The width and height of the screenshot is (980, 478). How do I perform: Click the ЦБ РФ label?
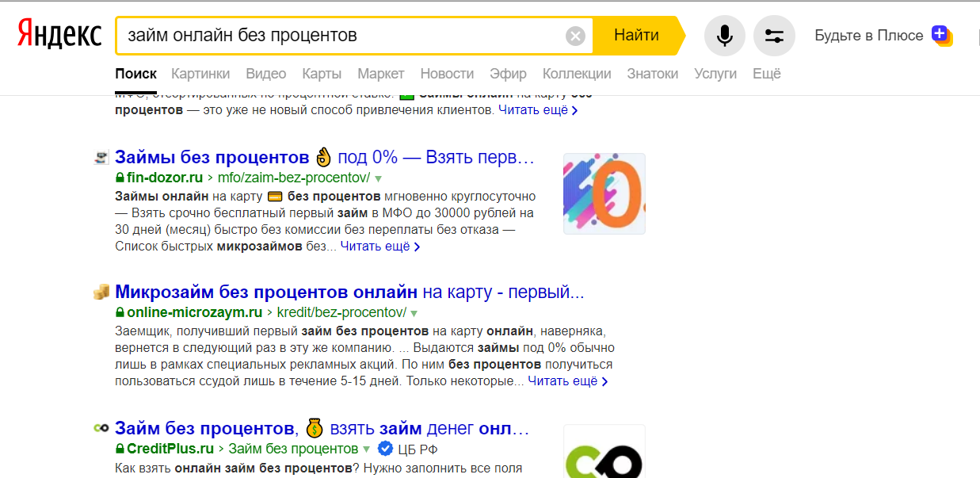coord(418,449)
